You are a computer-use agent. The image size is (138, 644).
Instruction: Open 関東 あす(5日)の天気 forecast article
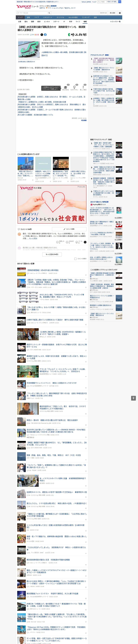(54, 455)
